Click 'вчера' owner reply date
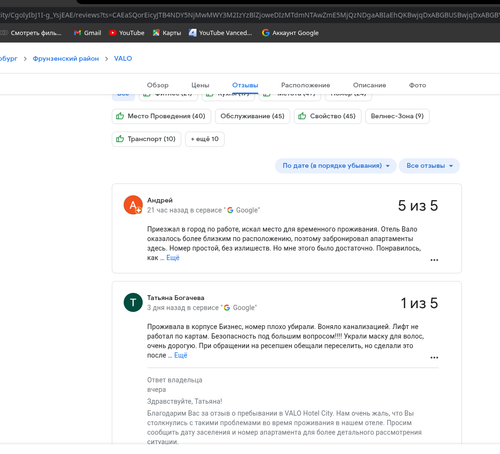The height and width of the screenshot is (454, 500). coord(156,389)
